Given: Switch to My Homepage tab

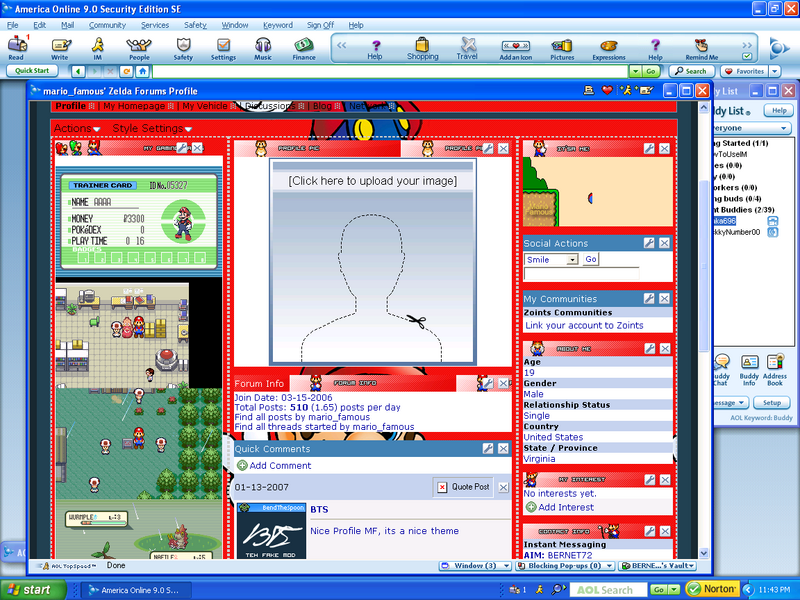Looking at the screenshot, I should point(134,106).
